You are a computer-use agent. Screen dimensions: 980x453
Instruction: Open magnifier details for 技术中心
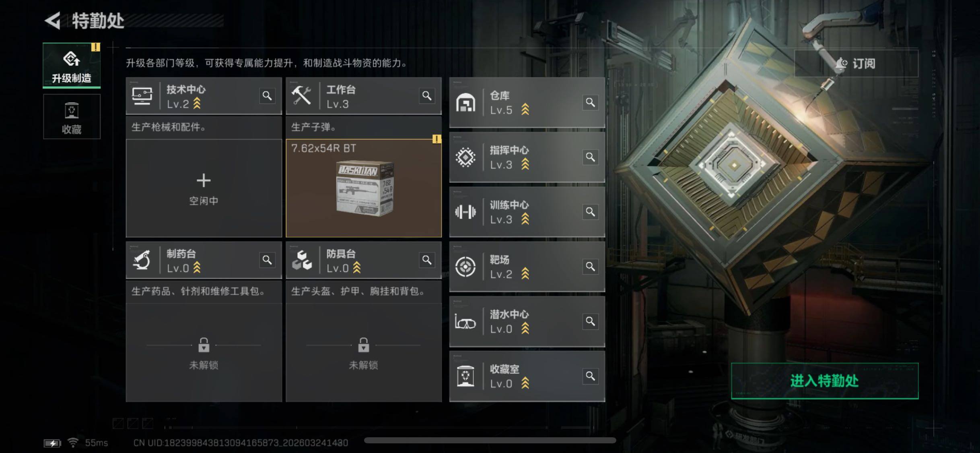pyautogui.click(x=267, y=96)
